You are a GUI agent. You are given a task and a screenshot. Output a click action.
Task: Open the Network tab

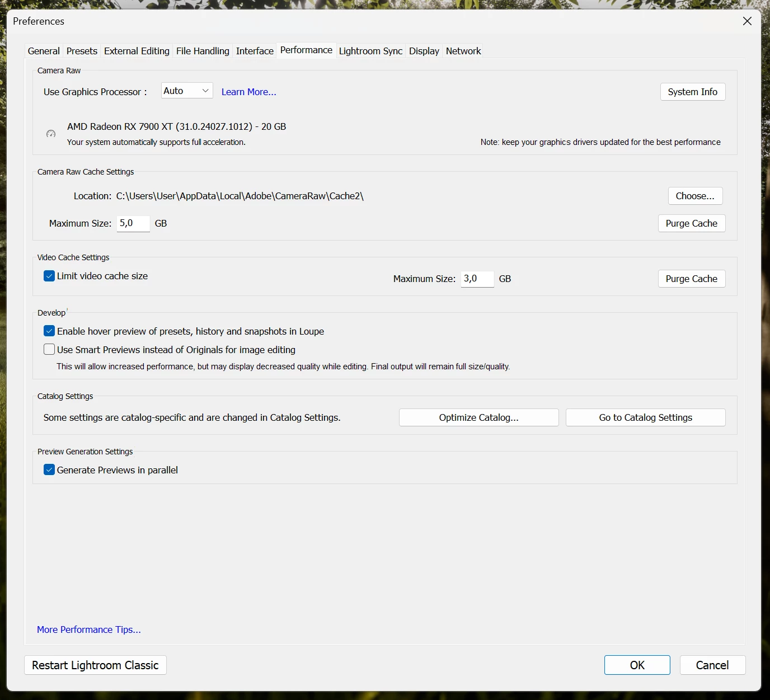[x=463, y=51]
